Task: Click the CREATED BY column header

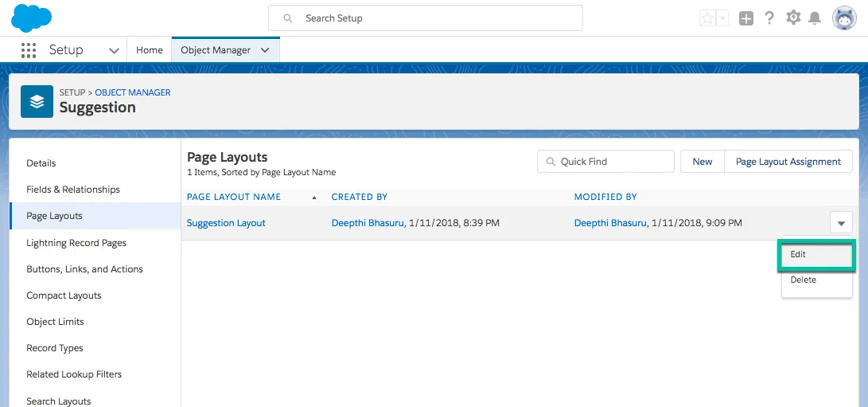Action: point(360,197)
